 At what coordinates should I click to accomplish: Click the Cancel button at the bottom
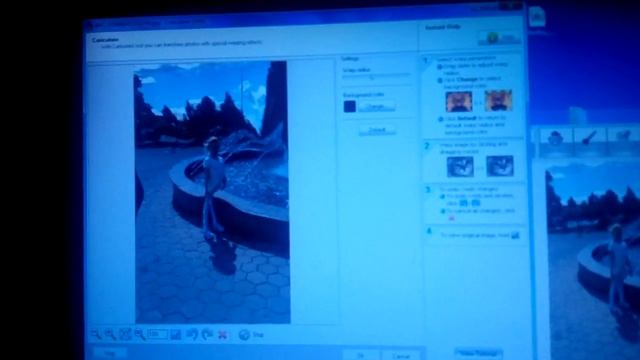(401, 356)
